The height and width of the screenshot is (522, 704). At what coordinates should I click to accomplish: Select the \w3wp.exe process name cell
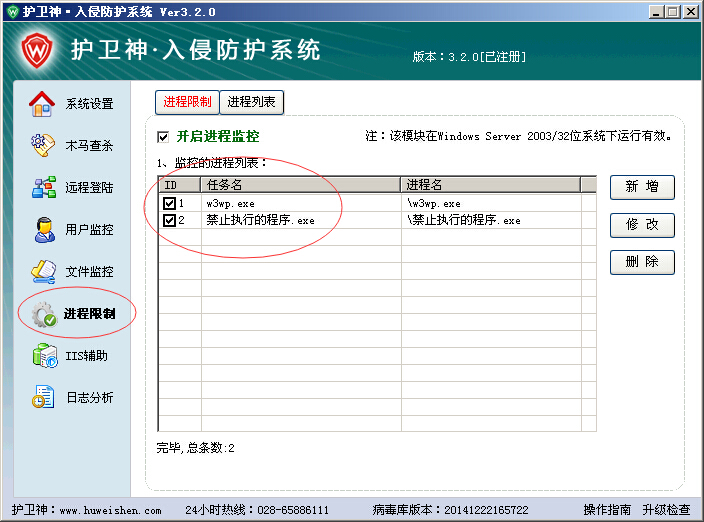click(x=491, y=203)
